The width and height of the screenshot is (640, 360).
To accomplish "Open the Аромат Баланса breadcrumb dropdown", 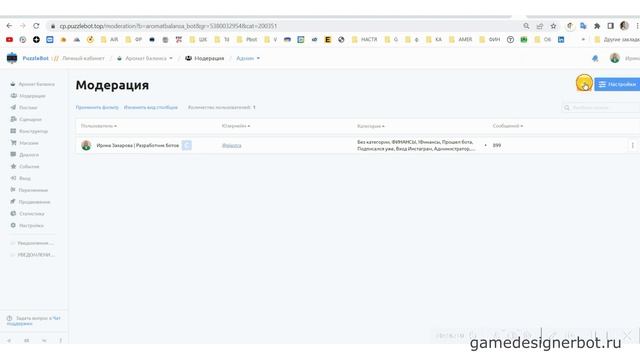I will point(145,58).
